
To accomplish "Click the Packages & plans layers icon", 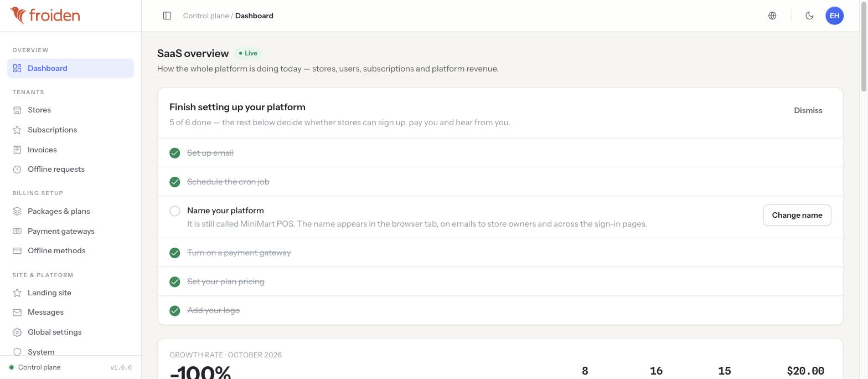I will (x=17, y=211).
